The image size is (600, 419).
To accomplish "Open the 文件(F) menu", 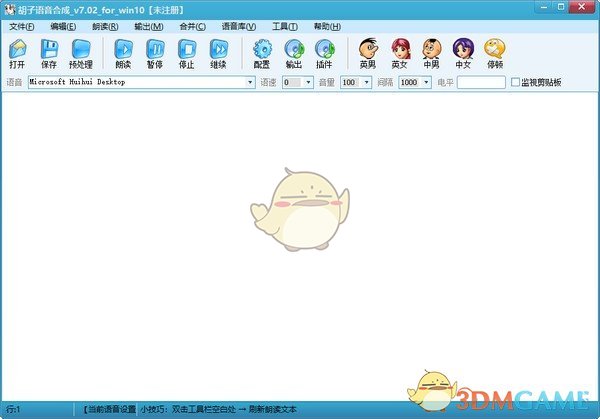I will [x=21, y=26].
